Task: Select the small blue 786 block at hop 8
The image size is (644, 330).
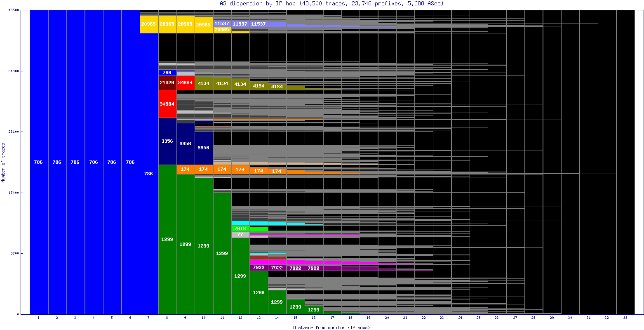Action: 167,73
